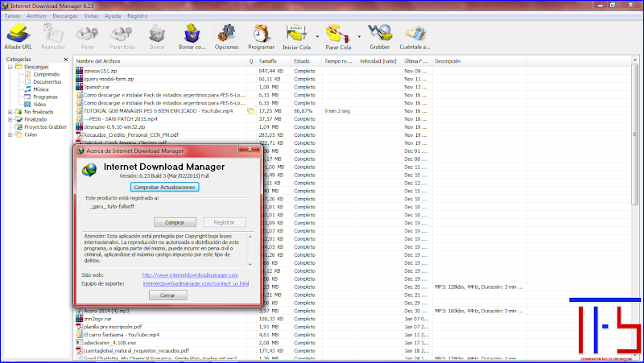The image size is (644, 363).
Task: Click the 86,87% progress status cell
Action: [303, 111]
